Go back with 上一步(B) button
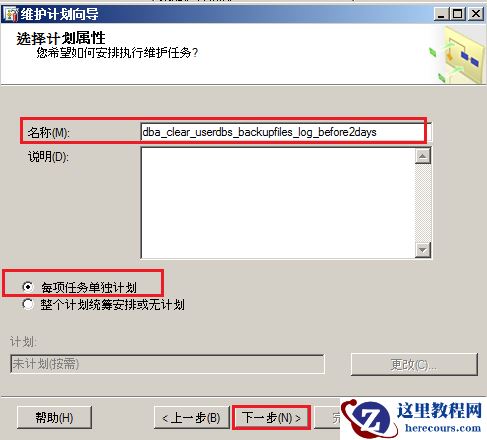 pyautogui.click(x=192, y=417)
